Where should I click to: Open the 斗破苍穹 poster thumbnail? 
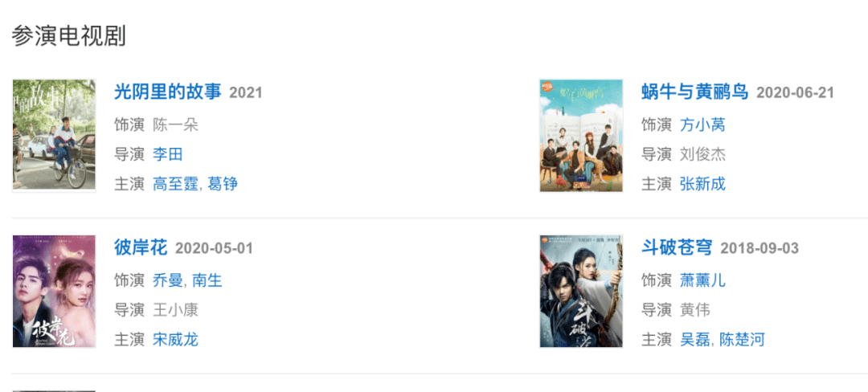pos(581,292)
